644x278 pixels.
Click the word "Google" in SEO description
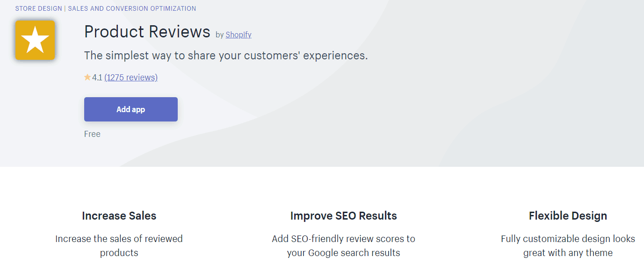[324, 253]
